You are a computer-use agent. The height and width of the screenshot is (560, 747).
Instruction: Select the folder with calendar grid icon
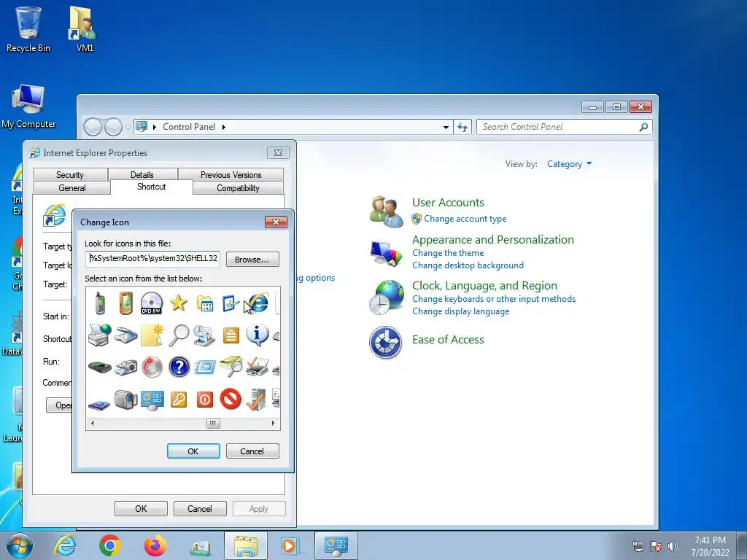tap(205, 304)
